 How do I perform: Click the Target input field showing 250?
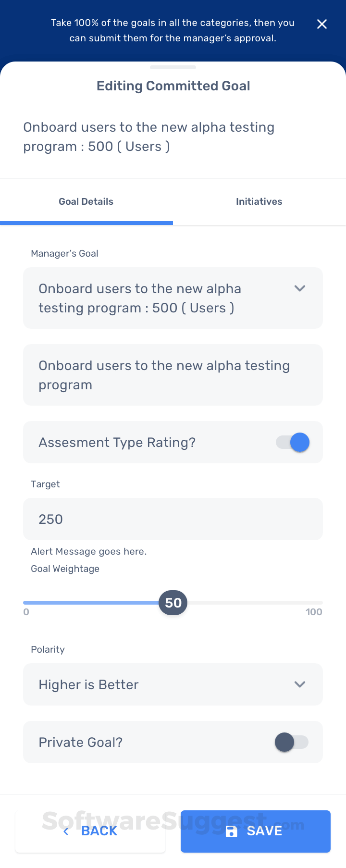[x=173, y=519]
